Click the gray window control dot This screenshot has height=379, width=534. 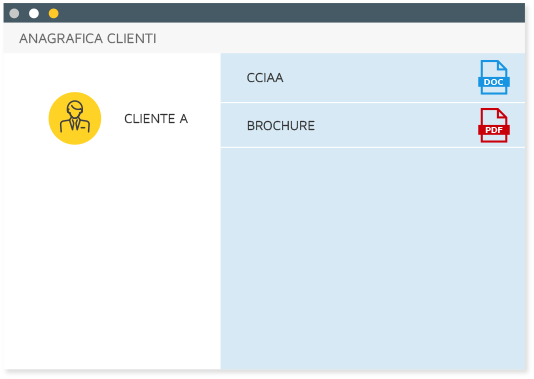pos(14,13)
